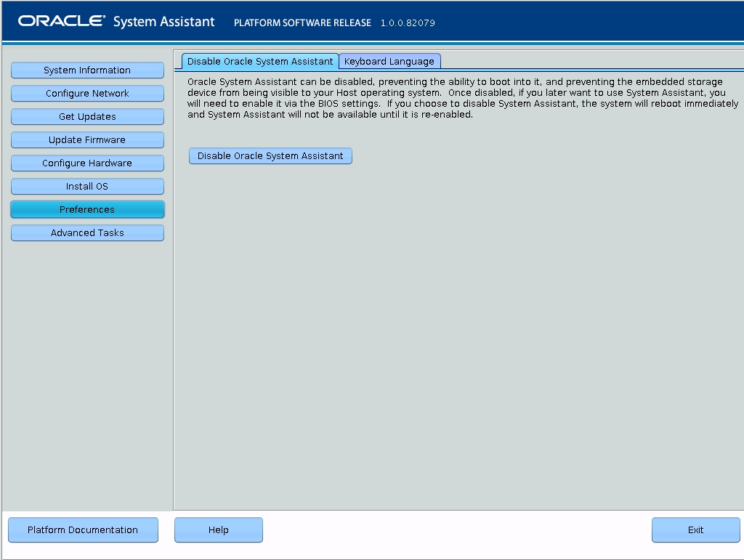The image size is (744, 560).
Task: Select the Preferences sidebar button
Action: 87,210
